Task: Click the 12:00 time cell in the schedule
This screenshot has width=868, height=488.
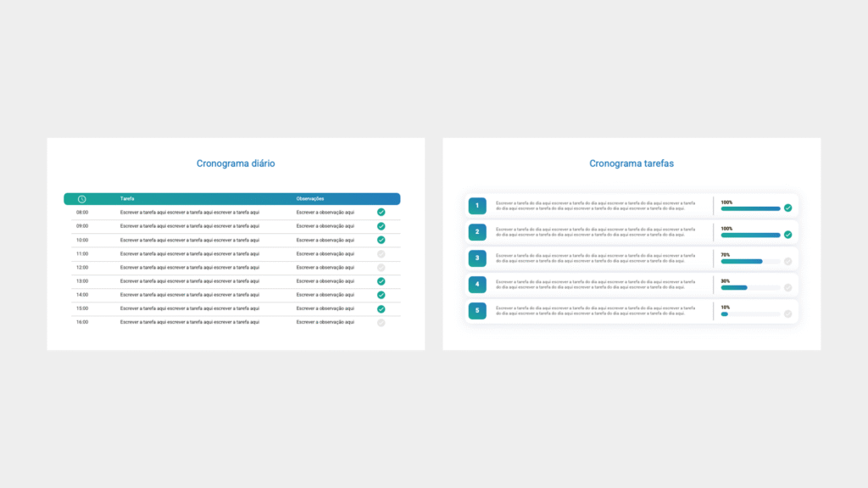Action: point(82,267)
